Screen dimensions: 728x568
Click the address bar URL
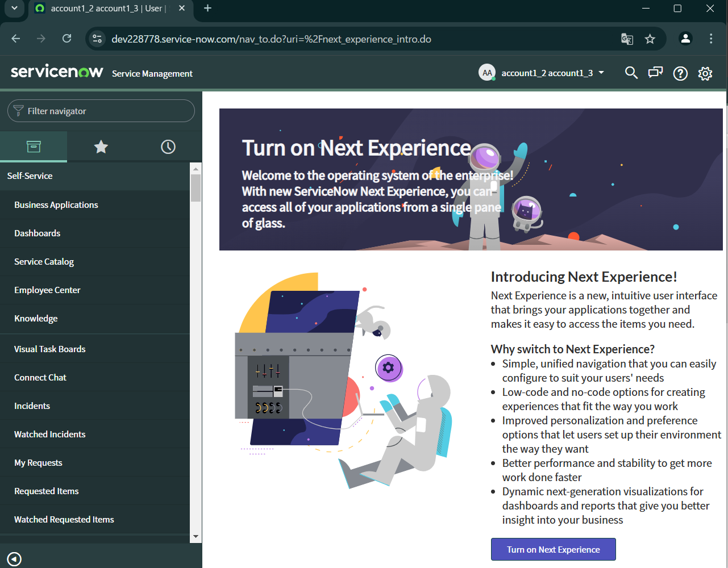coord(271,39)
